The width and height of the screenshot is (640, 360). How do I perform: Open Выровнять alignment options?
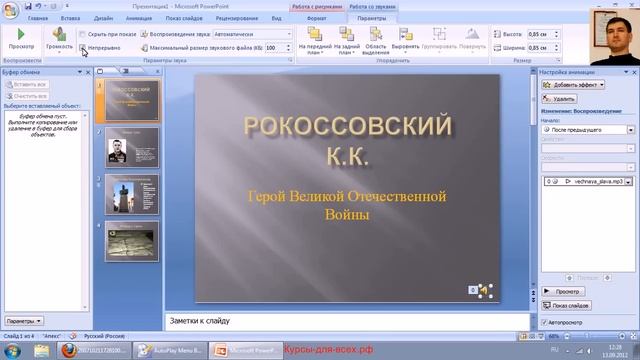click(x=405, y=40)
